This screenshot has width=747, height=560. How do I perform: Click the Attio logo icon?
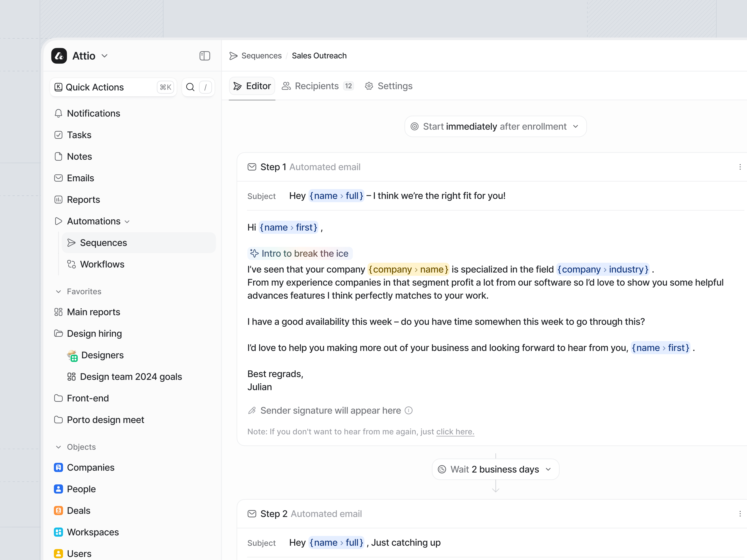(59, 56)
